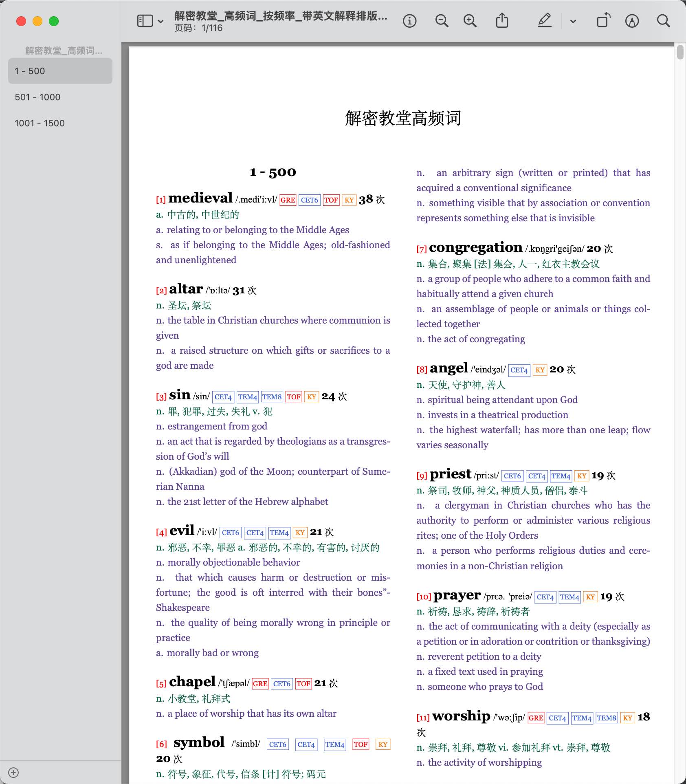Click the CET6 tag beside priest
Screen dimensions: 686x784
tap(512, 476)
